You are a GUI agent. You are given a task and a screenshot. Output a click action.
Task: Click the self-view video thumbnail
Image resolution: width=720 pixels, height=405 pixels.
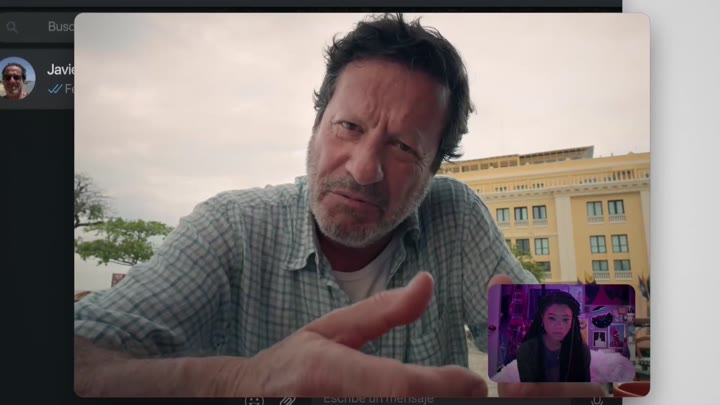coord(561,332)
